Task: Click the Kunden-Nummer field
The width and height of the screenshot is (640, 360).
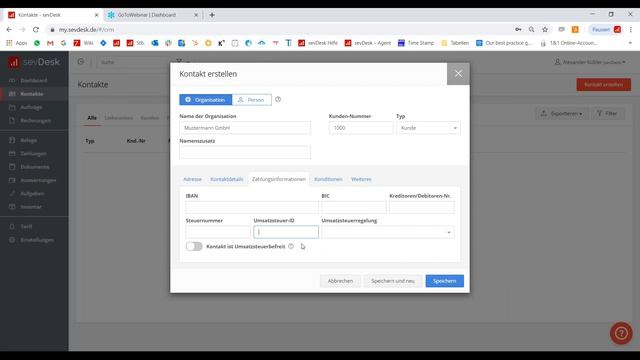Action: coord(361,128)
